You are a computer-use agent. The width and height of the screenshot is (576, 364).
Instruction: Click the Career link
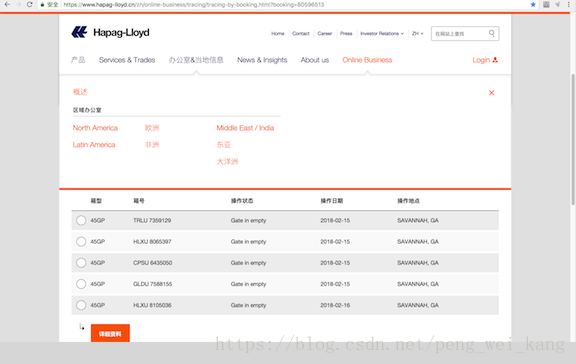(x=325, y=33)
